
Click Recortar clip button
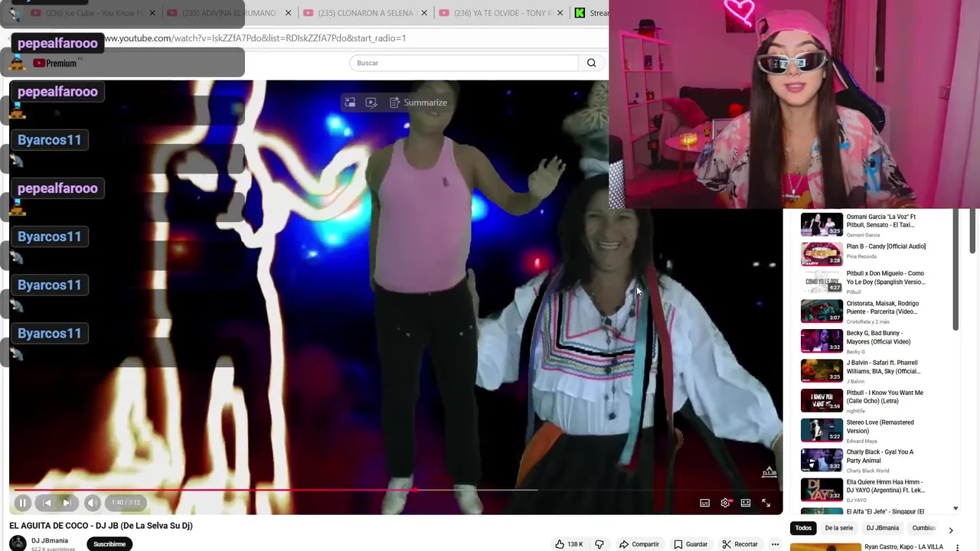pyautogui.click(x=740, y=544)
